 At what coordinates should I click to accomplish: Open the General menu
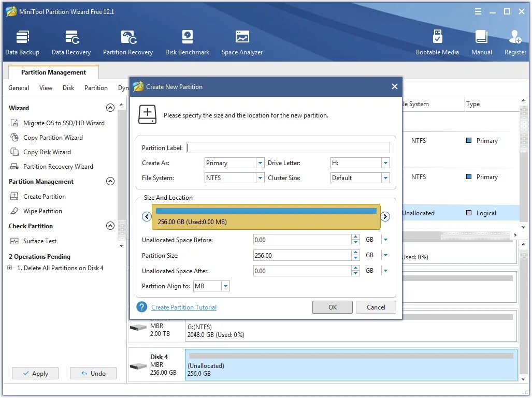[19, 88]
